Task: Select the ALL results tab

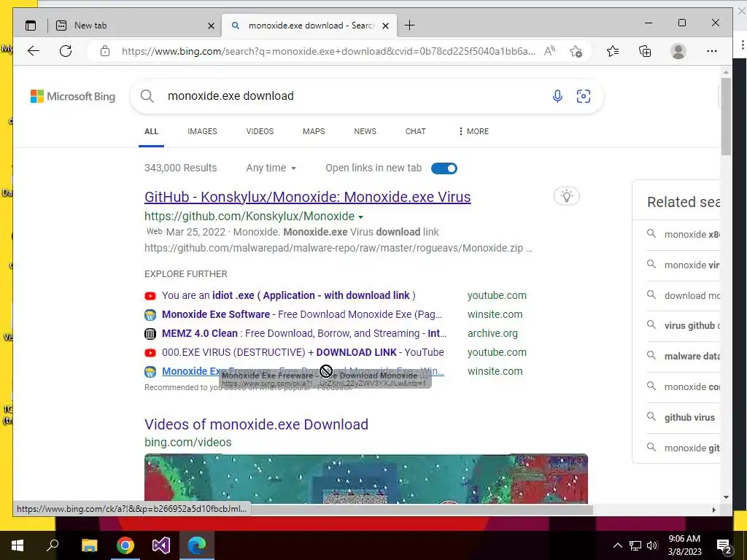Action: click(151, 131)
